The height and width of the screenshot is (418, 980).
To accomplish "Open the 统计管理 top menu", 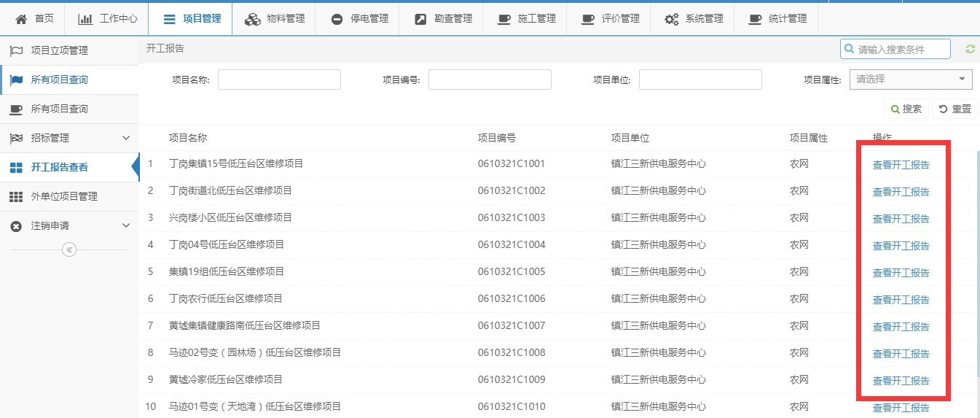I will tap(777, 19).
